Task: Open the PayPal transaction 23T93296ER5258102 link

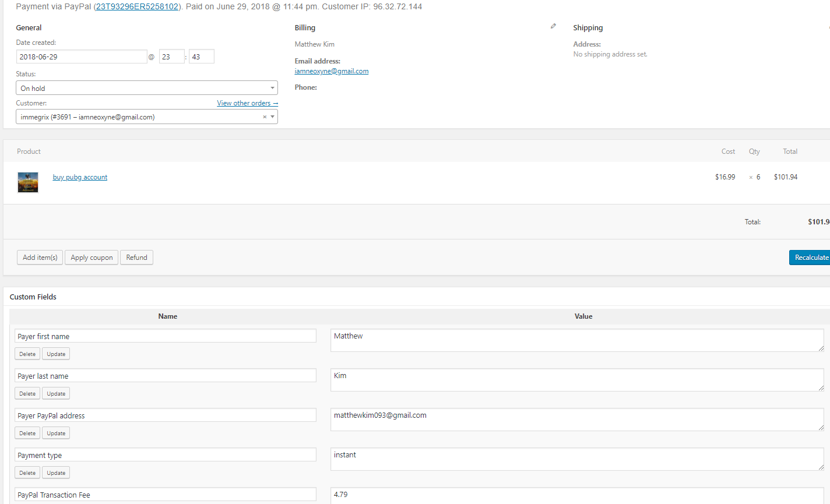Action: click(x=138, y=6)
